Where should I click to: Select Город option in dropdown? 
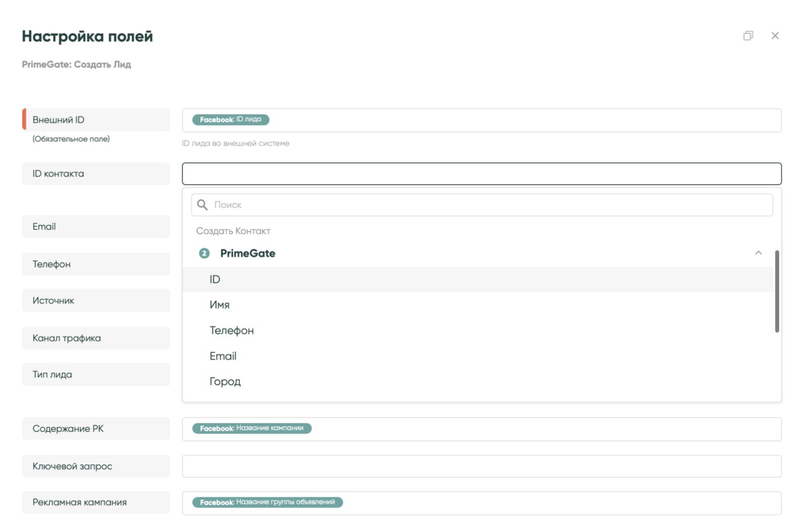[225, 381]
